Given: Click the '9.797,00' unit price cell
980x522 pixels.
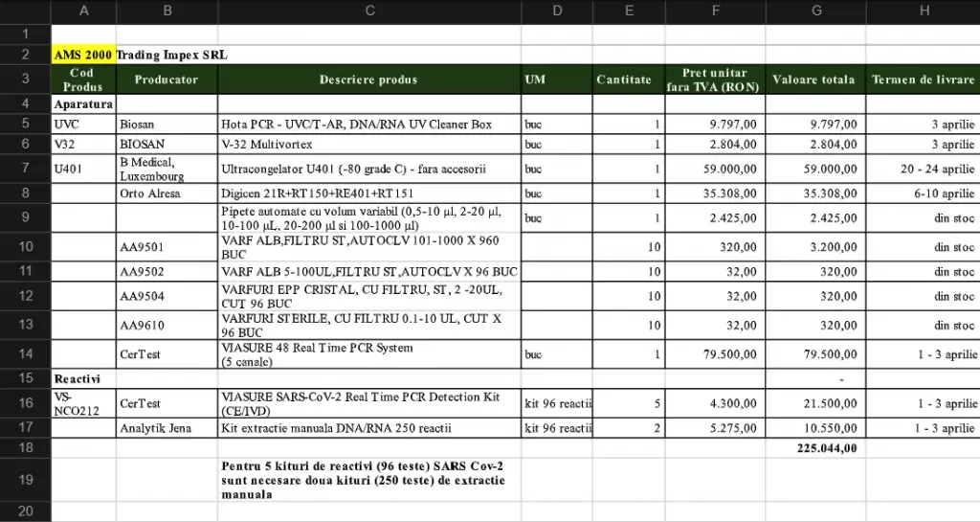Looking at the screenshot, I should [716, 124].
